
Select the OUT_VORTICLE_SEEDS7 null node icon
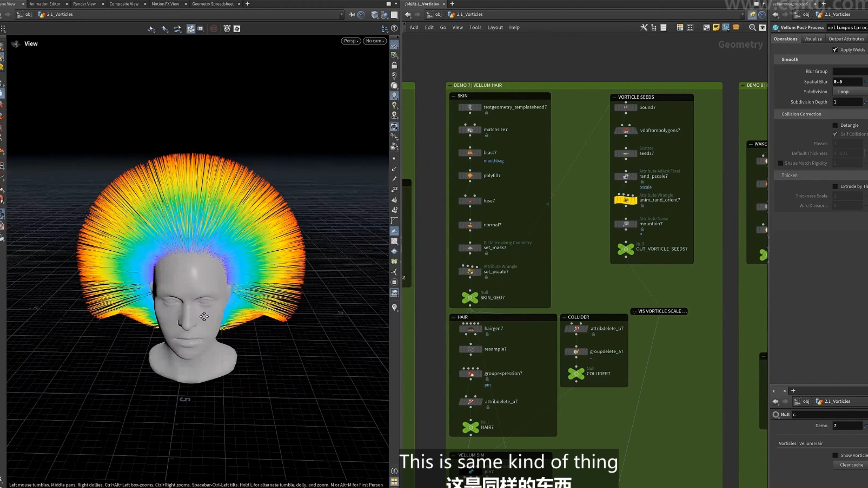click(x=626, y=249)
